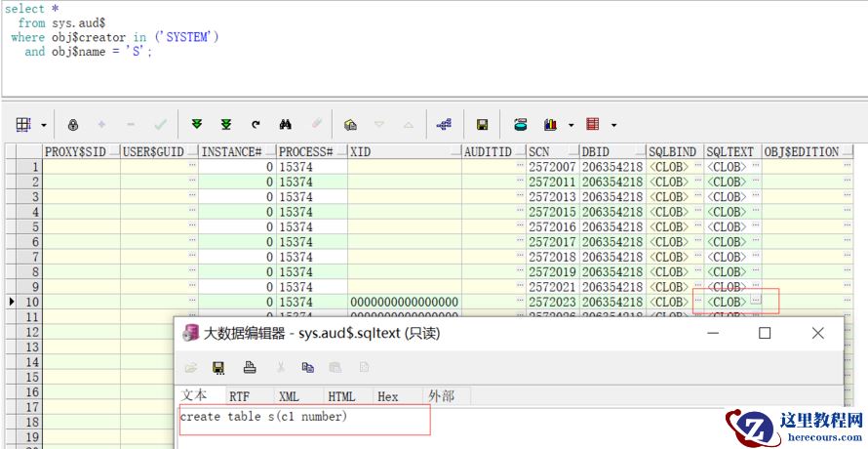
Task: Open USER$GUID ellipsis button in row 3
Action: pyautogui.click(x=192, y=196)
